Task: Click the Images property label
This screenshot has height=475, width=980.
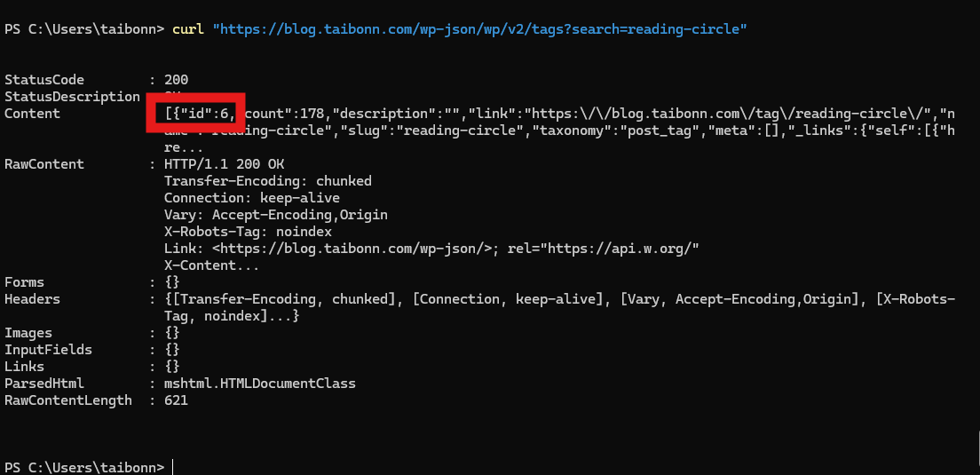Action: 28,333
